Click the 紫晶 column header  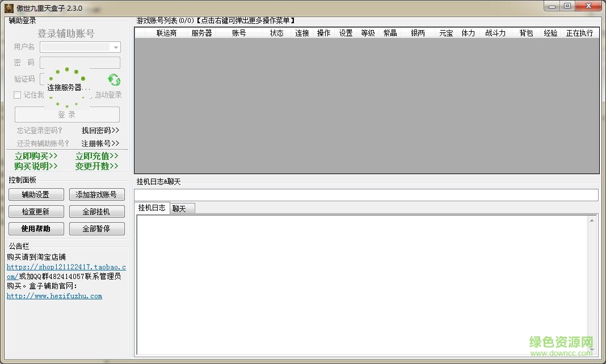click(390, 33)
